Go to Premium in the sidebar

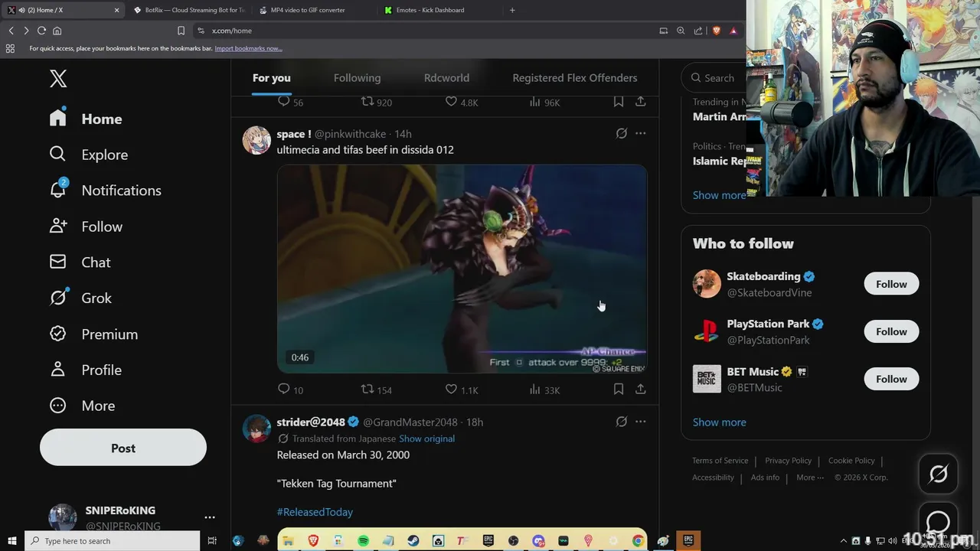click(93, 334)
